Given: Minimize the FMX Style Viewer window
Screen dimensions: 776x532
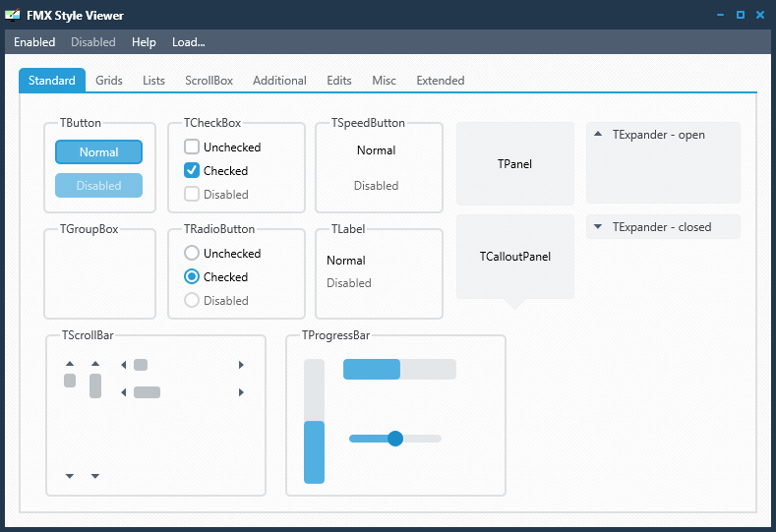Looking at the screenshot, I should click(x=721, y=15).
